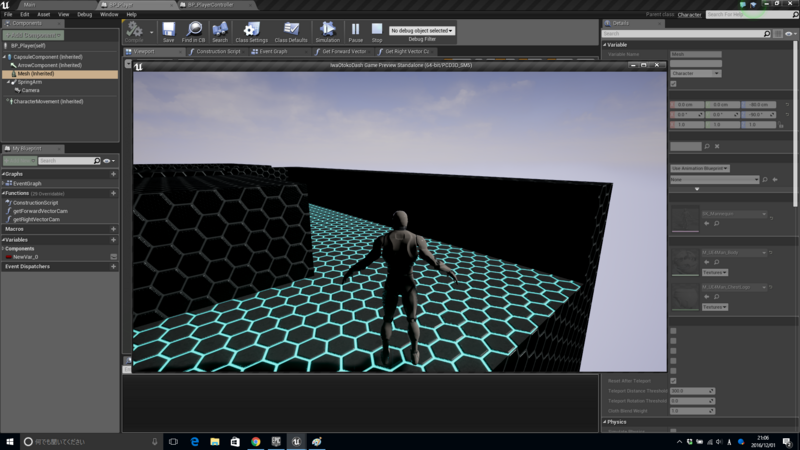Open the File menu

[x=8, y=14]
